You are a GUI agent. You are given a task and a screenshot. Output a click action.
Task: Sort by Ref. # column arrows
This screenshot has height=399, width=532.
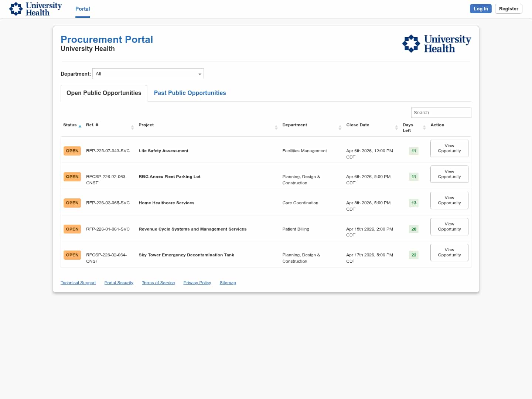coord(132,127)
